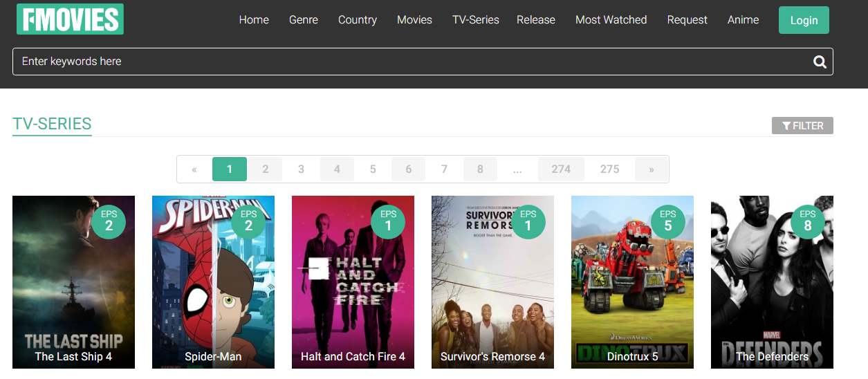Open the Most Watched page
This screenshot has width=868, height=379.
click(x=611, y=20)
